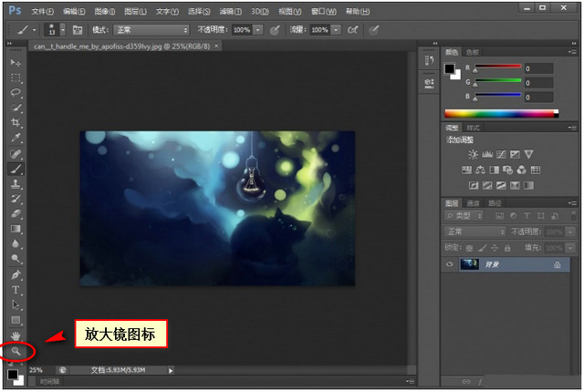584x392 pixels.
Task: Click the red channel slider
Action: click(x=498, y=67)
